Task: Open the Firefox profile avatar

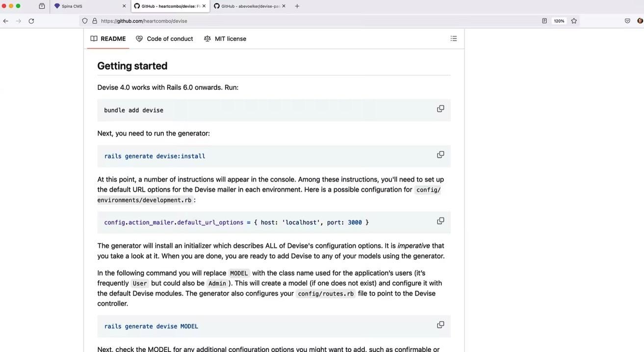Action: click(640, 21)
